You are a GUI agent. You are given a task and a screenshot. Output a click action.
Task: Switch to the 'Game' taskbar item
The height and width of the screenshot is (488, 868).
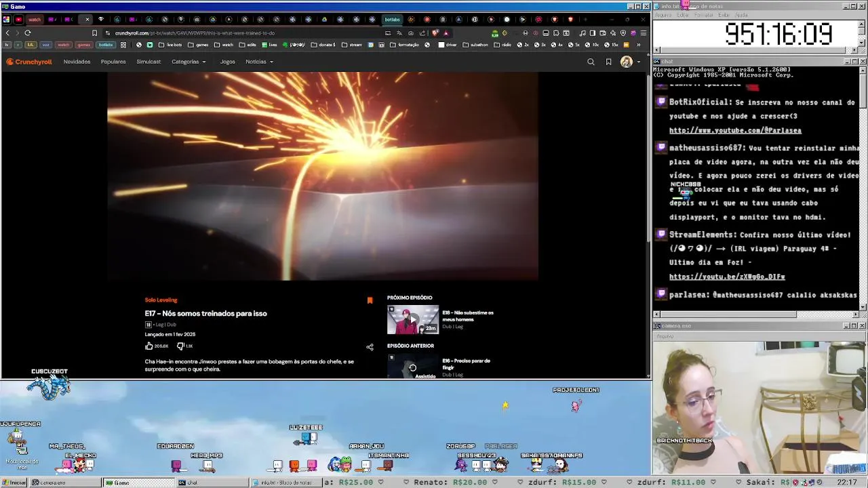click(x=139, y=483)
